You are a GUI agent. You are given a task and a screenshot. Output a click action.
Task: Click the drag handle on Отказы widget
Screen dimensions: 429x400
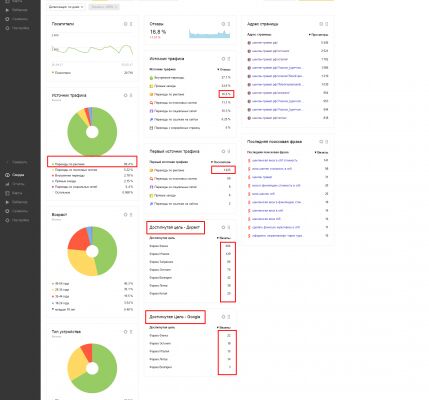tap(229, 24)
